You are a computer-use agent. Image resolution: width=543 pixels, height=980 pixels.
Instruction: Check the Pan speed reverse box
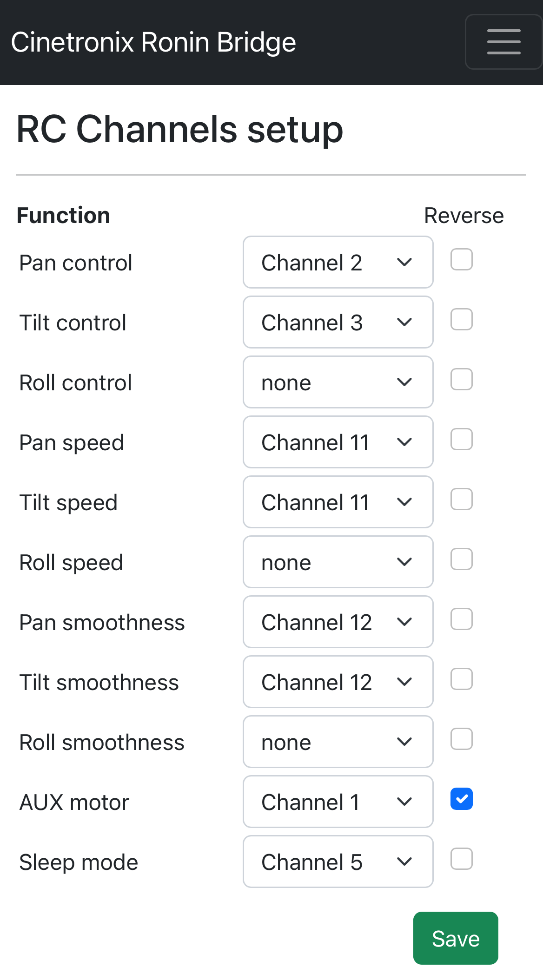[x=462, y=439]
